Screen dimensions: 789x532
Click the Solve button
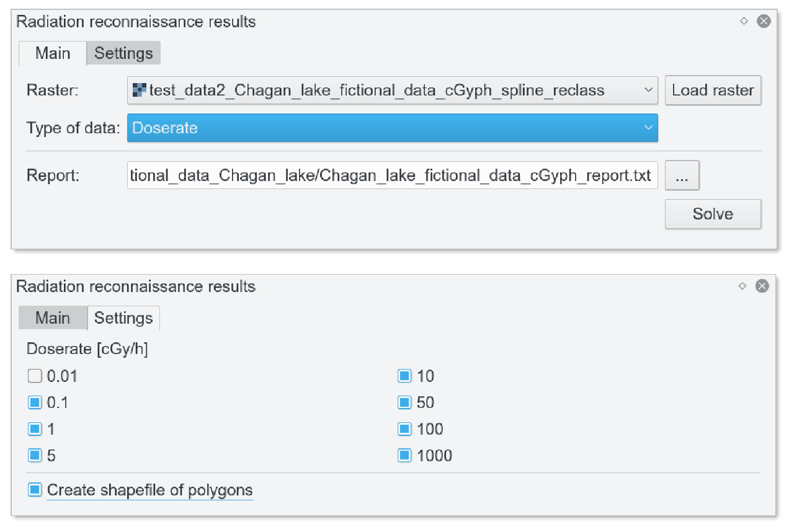[713, 214]
